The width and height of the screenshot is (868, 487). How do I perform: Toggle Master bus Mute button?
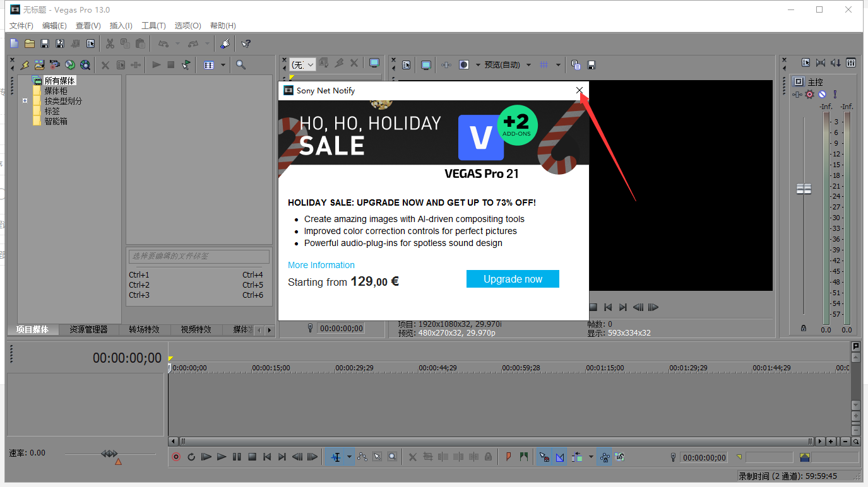tap(822, 94)
